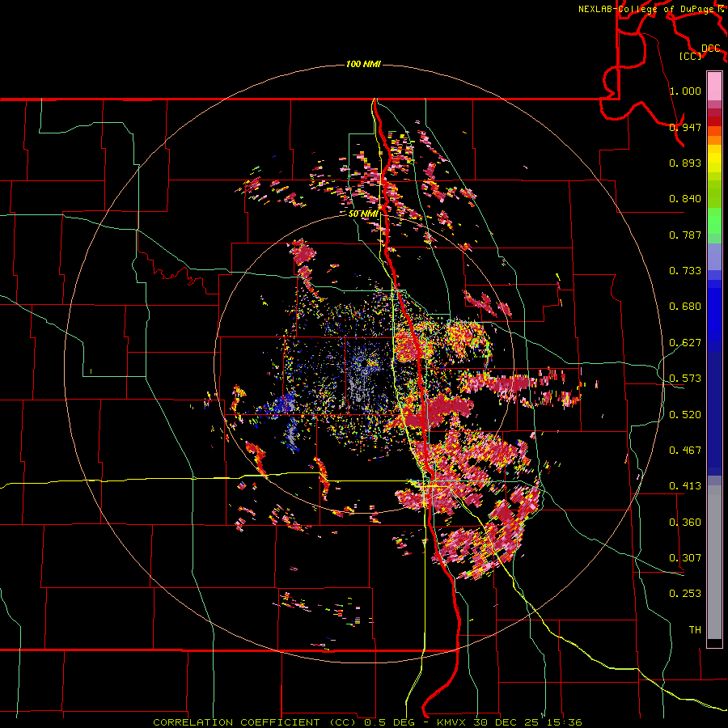Screen dimensions: 728x728
Task: Click the 50 NMI range ring label
Action: (363, 214)
